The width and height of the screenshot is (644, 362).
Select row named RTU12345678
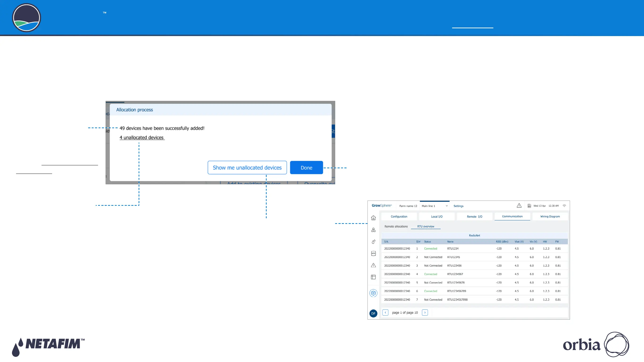tap(474, 283)
